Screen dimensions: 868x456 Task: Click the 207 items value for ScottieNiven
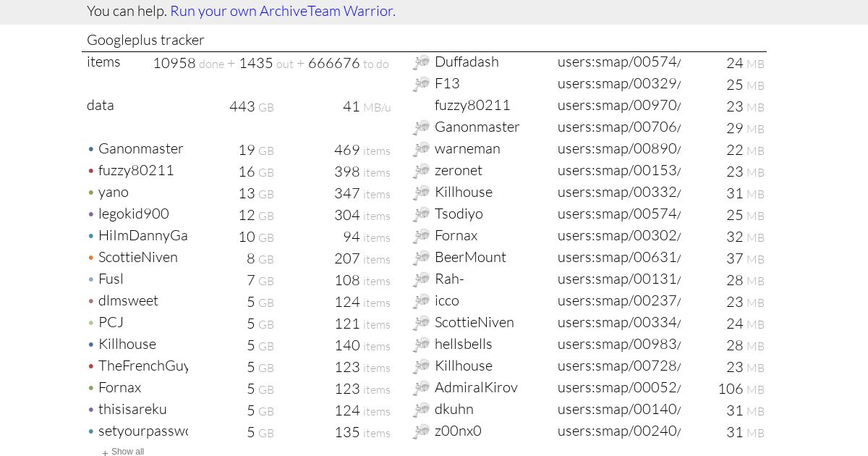click(362, 258)
